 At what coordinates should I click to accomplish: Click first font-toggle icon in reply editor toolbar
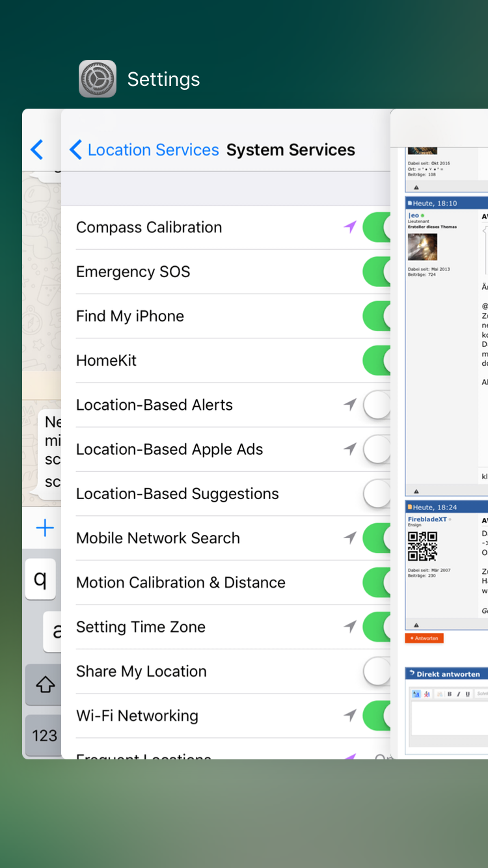[416, 694]
